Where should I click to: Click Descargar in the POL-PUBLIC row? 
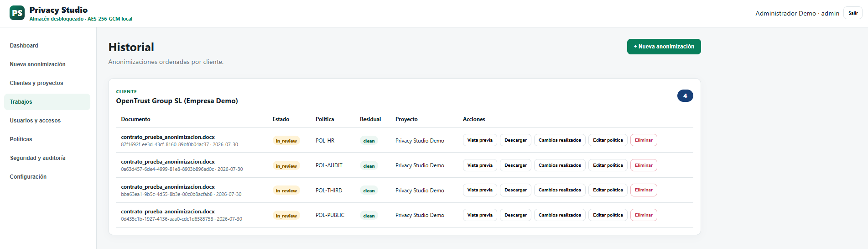(515, 215)
